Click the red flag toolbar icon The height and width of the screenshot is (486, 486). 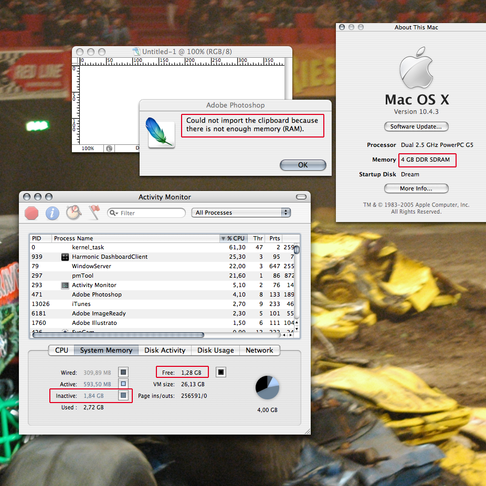click(95, 212)
